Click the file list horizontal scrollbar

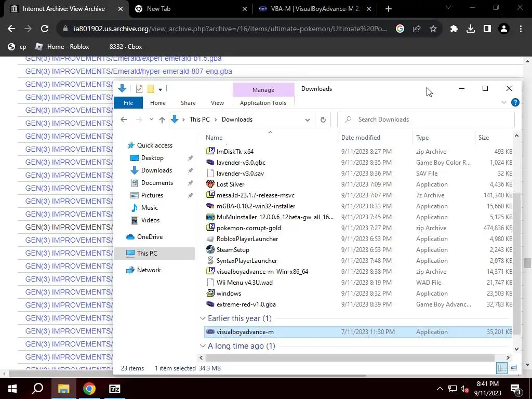click(350, 357)
